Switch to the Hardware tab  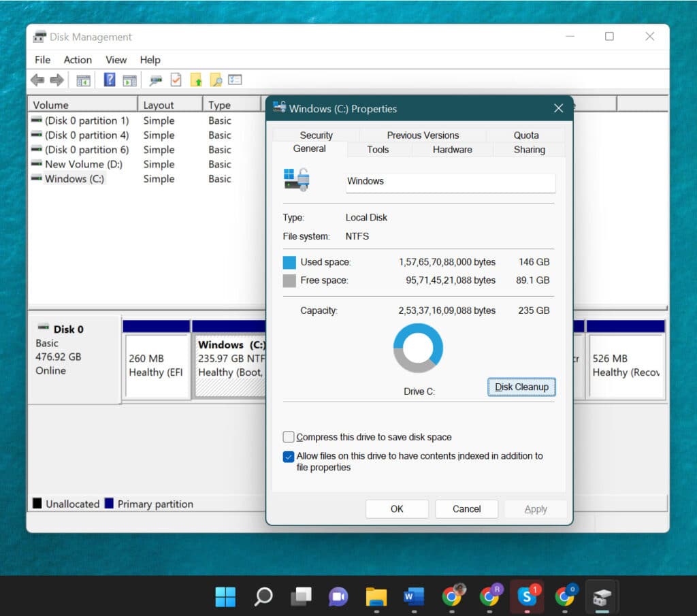click(452, 150)
